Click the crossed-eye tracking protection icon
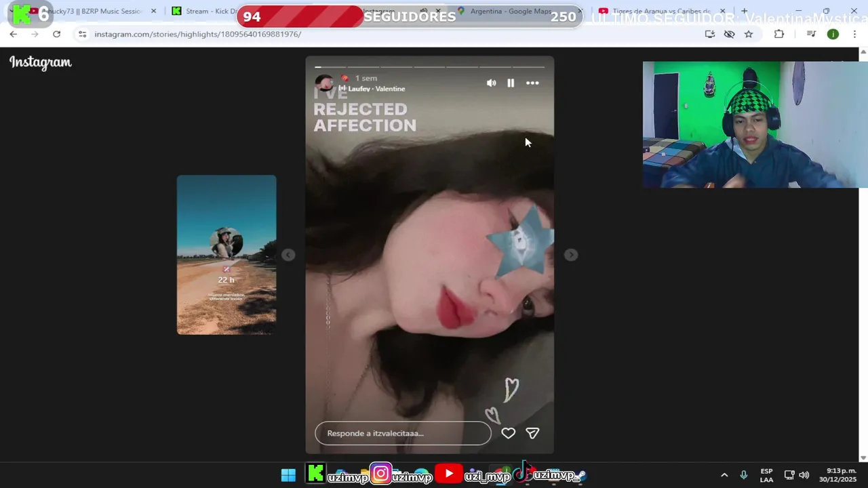Image resolution: width=868 pixels, height=488 pixels. pyautogui.click(x=729, y=34)
